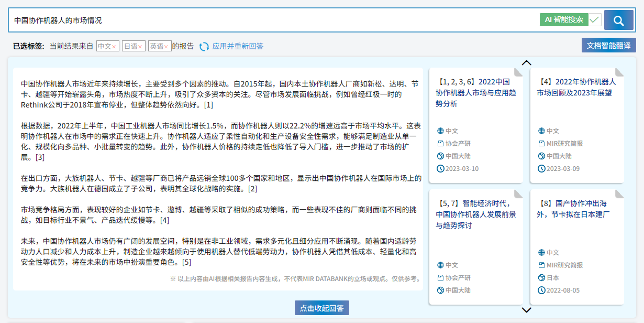Click MIR研究简报 icon on 2022年协作机器人 card

coord(541,144)
